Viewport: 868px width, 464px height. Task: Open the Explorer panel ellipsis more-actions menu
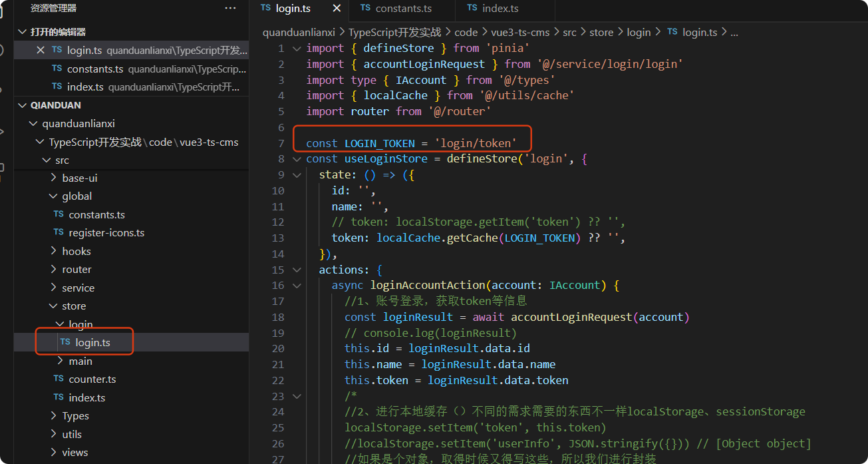pos(230,8)
